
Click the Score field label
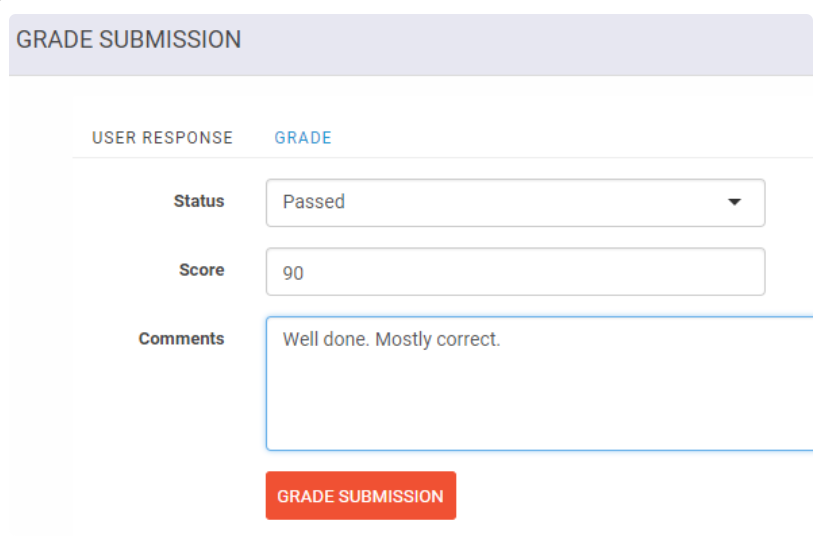201,270
